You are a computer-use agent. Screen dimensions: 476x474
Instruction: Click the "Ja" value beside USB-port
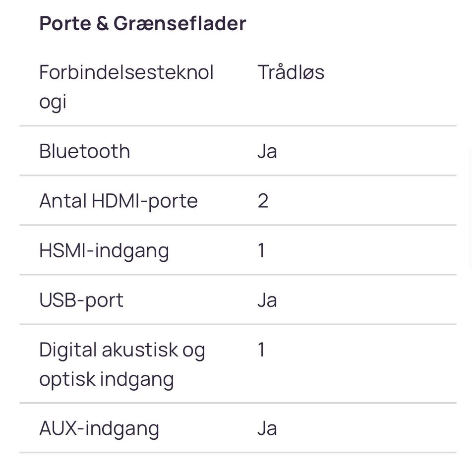[267, 300]
